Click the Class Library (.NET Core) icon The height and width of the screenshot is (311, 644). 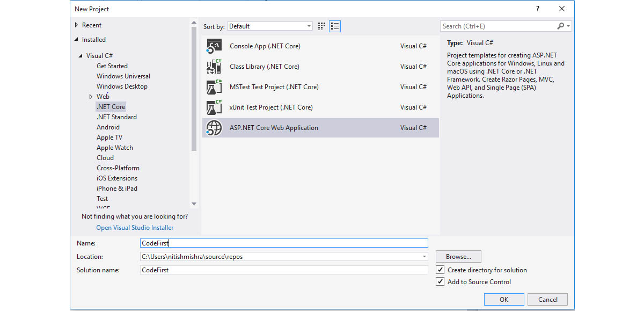click(214, 67)
